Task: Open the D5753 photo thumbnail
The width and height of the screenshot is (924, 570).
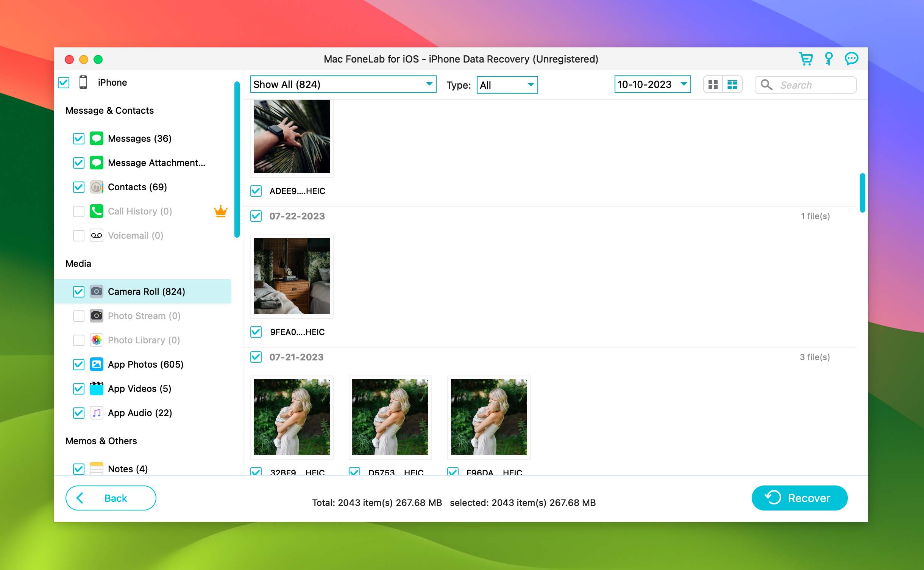Action: 390,417
